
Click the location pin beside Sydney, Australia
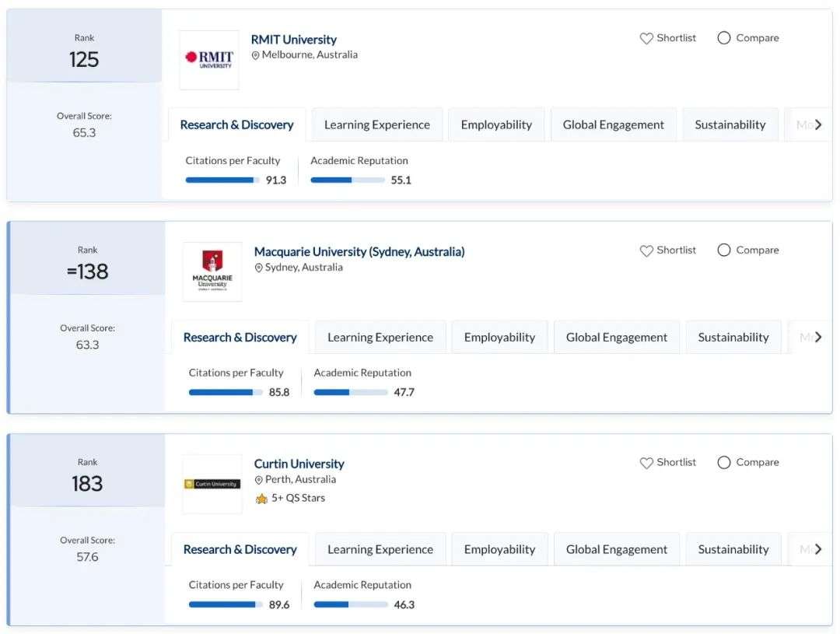pos(259,268)
